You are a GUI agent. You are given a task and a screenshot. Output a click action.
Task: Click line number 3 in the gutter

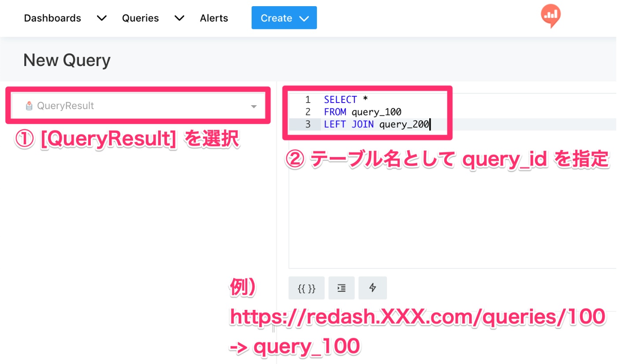308,125
